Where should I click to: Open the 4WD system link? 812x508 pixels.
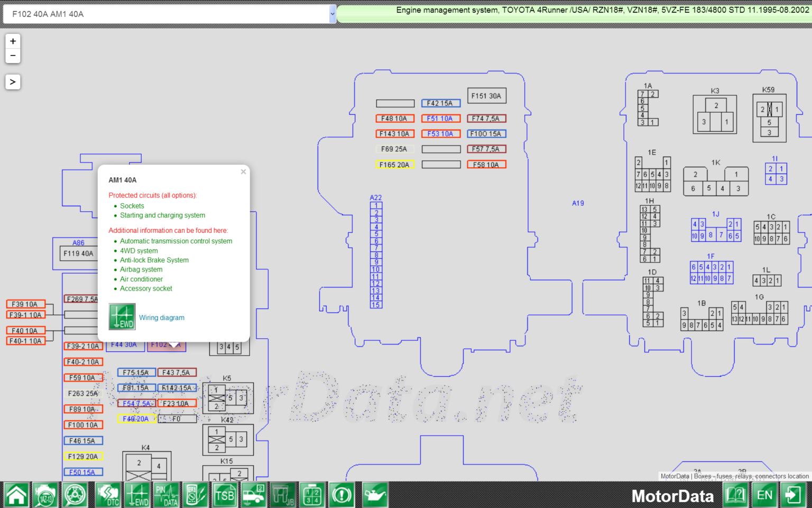pyautogui.click(x=139, y=251)
